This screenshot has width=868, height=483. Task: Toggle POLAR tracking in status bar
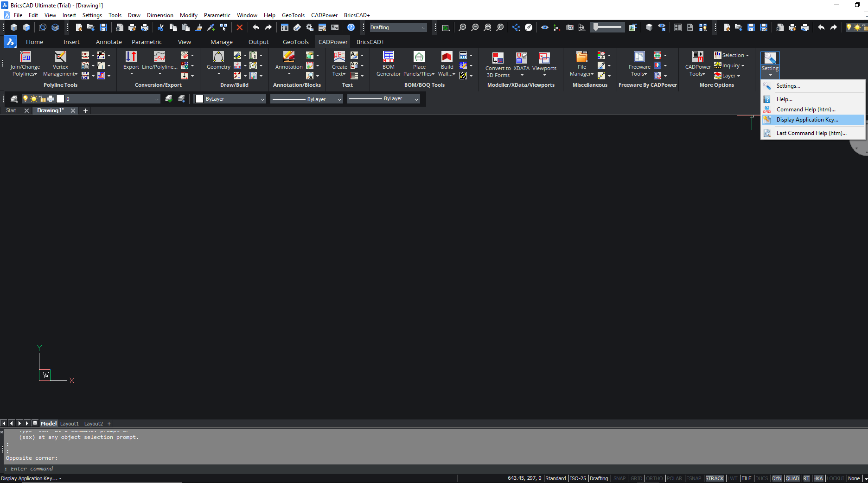[x=674, y=478]
